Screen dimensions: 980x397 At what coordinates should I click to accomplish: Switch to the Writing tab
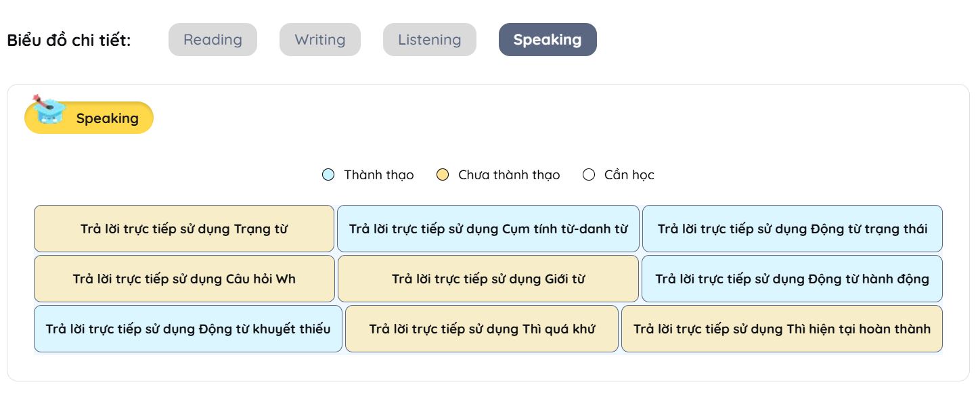coord(320,40)
